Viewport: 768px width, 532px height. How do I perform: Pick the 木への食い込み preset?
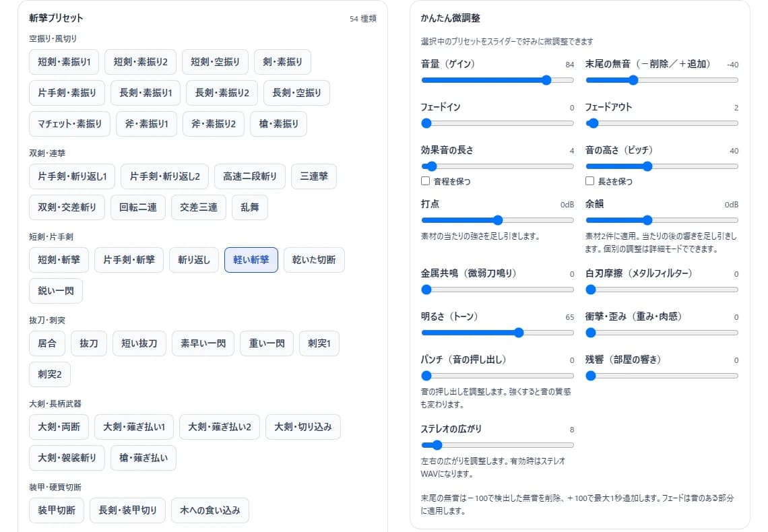point(210,510)
